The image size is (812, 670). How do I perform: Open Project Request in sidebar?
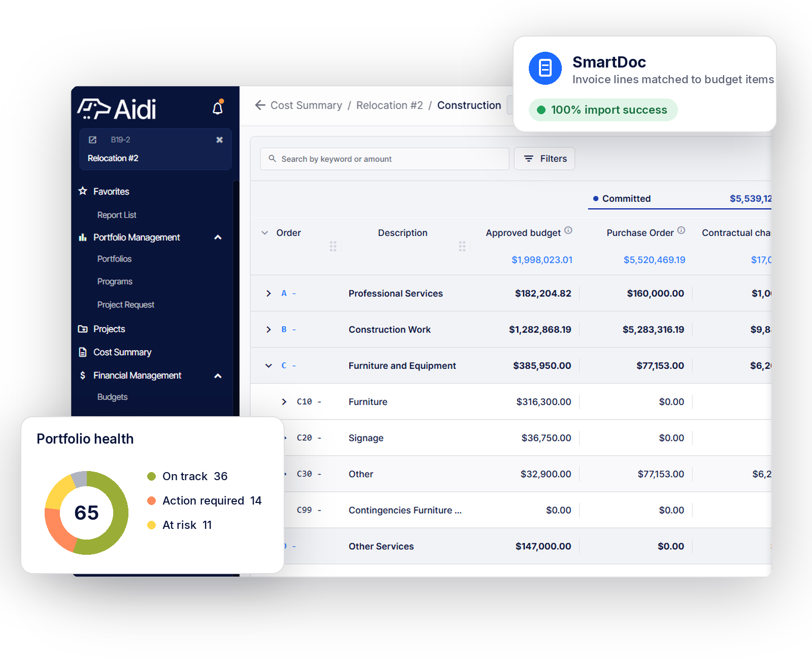pos(125,305)
